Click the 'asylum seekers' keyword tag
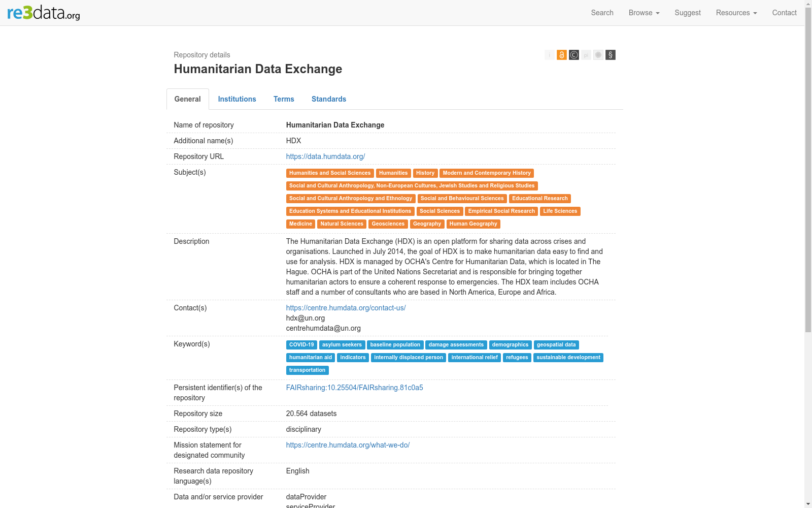The image size is (812, 508). point(342,345)
